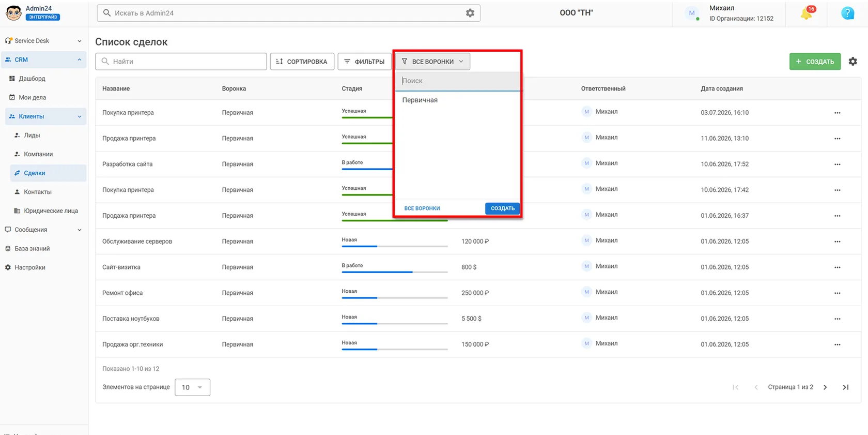Focus the Поиск field in funnel popup
Screen dimensions: 868x435
(458, 81)
